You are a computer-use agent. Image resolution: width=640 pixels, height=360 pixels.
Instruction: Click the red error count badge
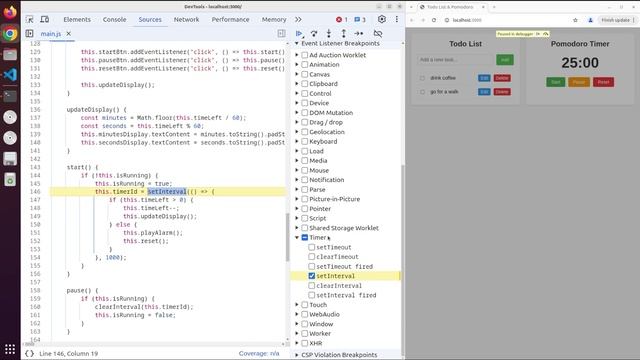pyautogui.click(x=342, y=20)
